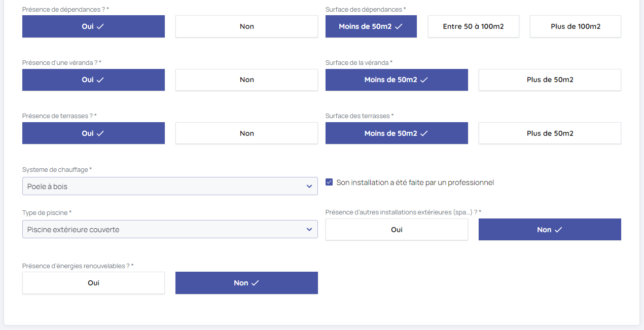Set terrasses presence to 'Non'
The width and height of the screenshot is (644, 330).
click(246, 133)
